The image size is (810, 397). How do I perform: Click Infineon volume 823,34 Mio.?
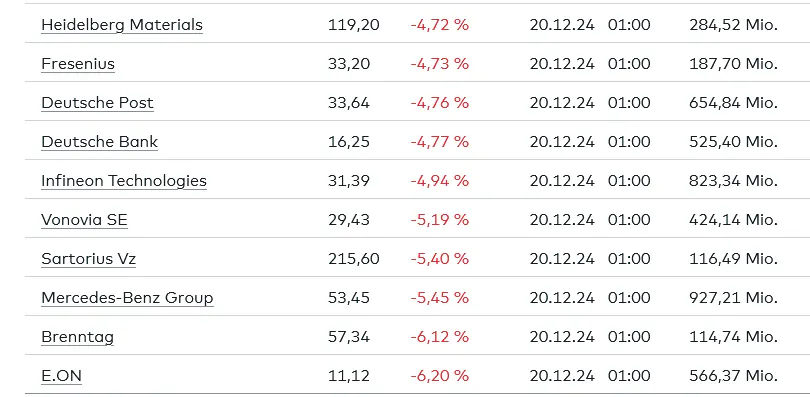(x=734, y=181)
